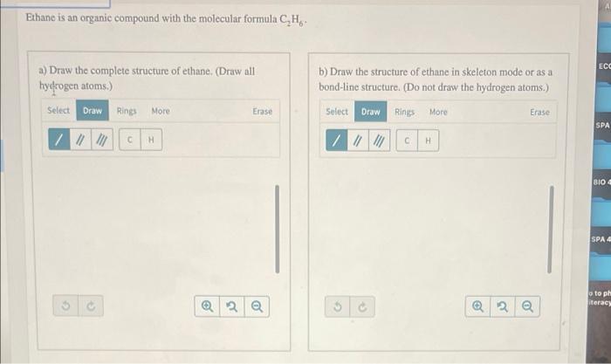Viewport: 611px width, 364px height.
Task: Choose hydrogen atom H in panel a
Action: pos(151,140)
